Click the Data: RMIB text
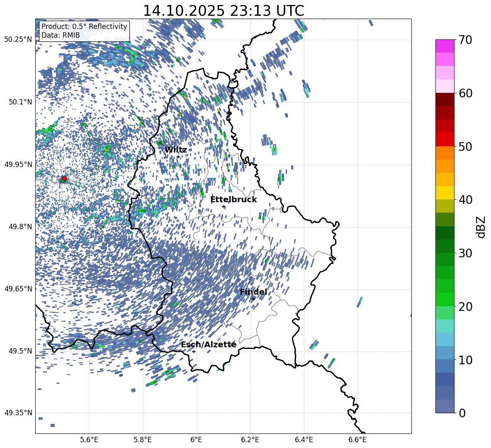This screenshot has width=491, height=448. point(61,35)
